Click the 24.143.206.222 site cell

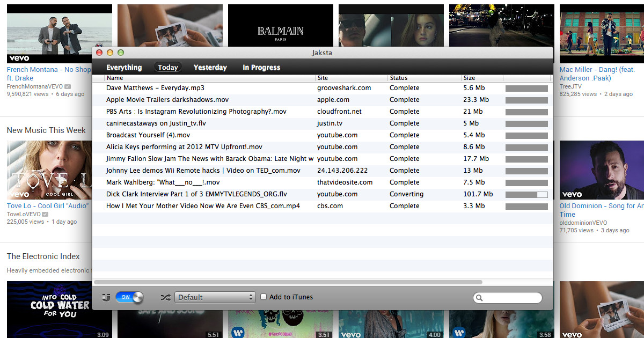[x=342, y=171]
